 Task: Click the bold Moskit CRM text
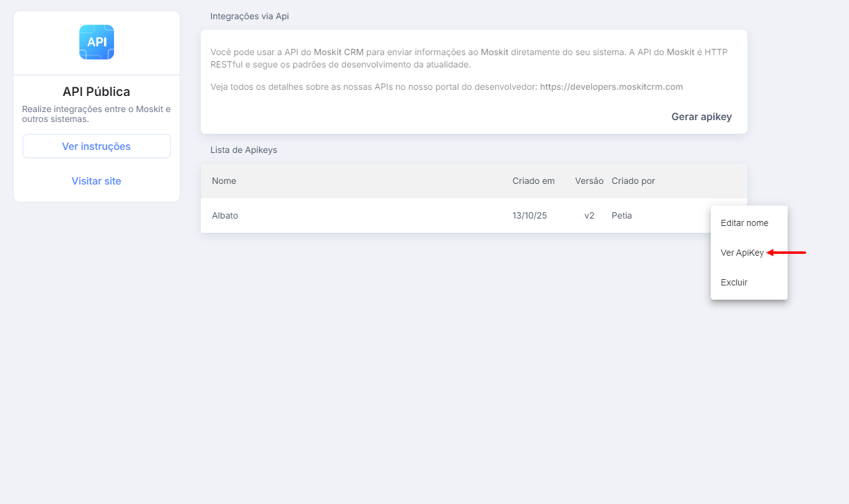[338, 52]
